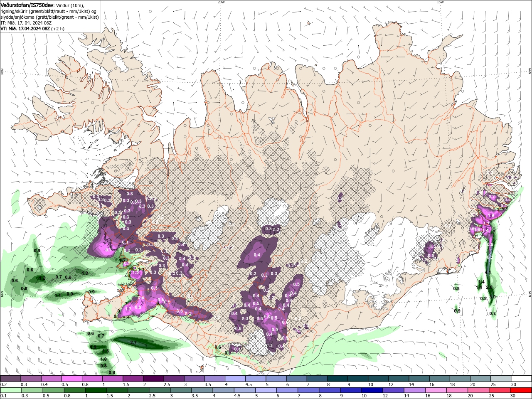532x399 pixels.
Task: Click the (+2 h) forecast offset text
Action: point(58,29)
